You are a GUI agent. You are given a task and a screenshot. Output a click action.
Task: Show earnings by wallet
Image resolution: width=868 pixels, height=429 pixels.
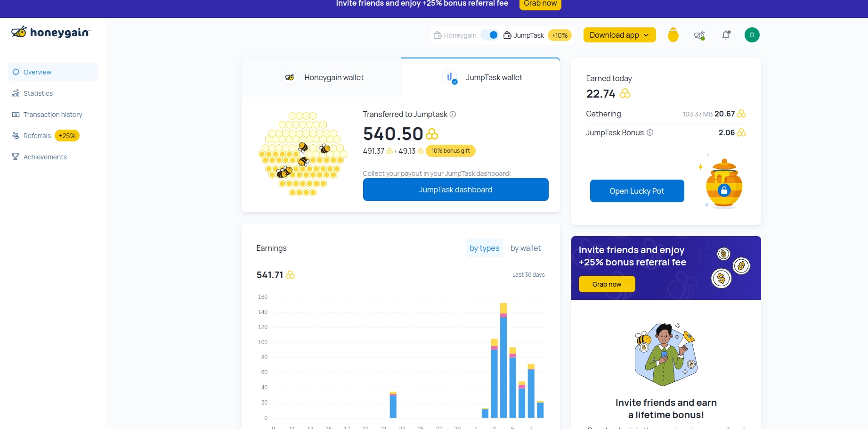(x=526, y=248)
